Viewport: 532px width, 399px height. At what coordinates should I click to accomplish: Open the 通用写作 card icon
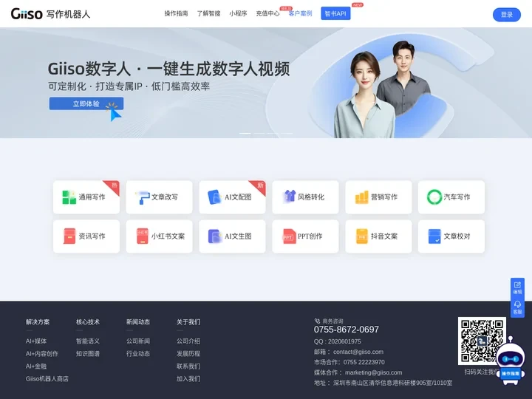(69, 197)
